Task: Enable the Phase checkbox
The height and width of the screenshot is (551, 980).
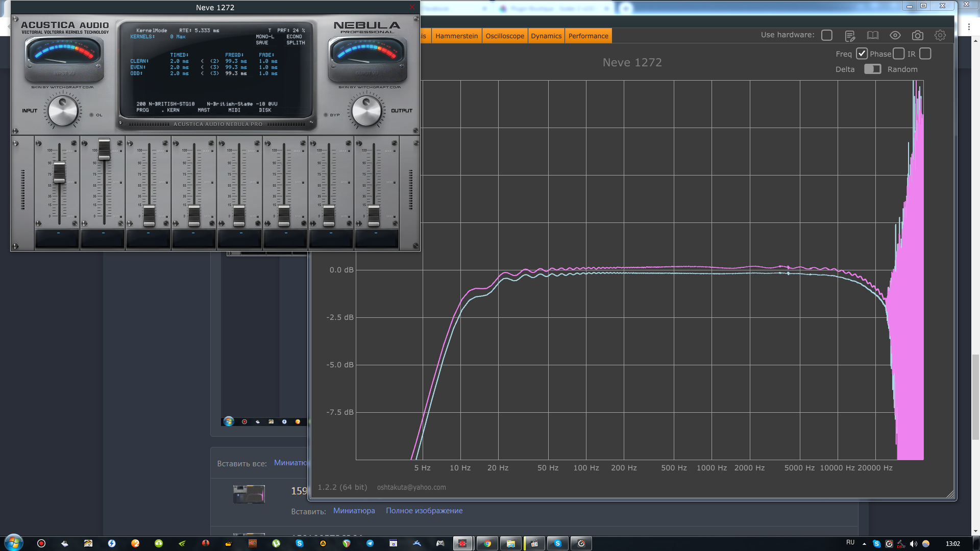Action: pyautogui.click(x=899, y=54)
